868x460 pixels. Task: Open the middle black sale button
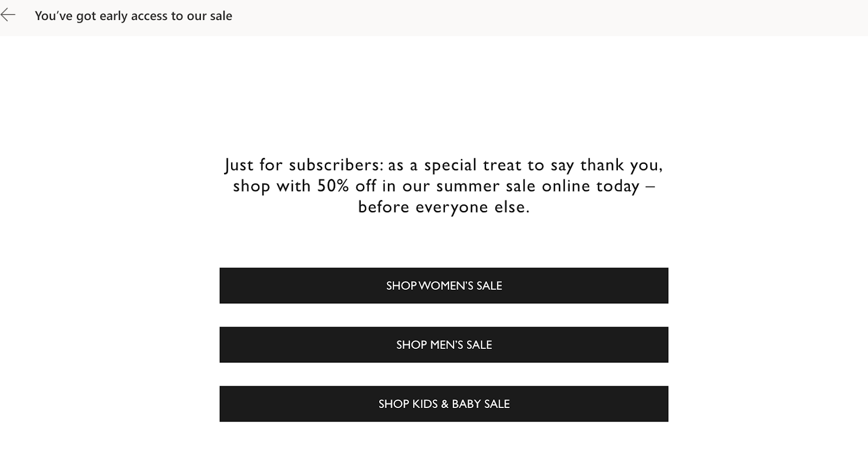443,344
